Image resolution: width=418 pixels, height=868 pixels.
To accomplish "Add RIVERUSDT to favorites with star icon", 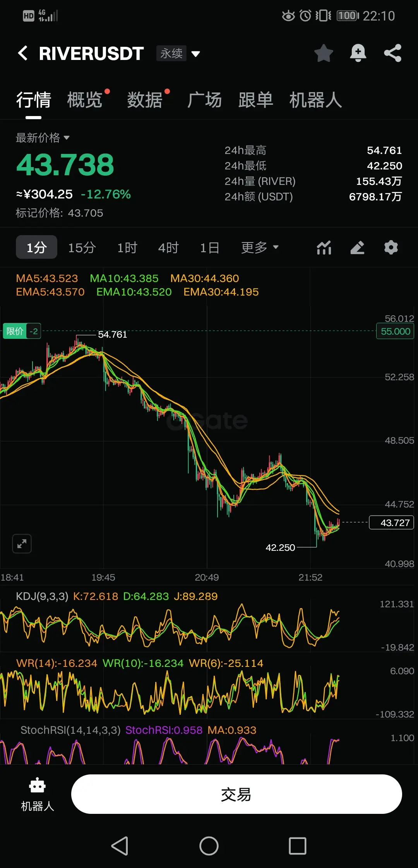I will [x=324, y=53].
